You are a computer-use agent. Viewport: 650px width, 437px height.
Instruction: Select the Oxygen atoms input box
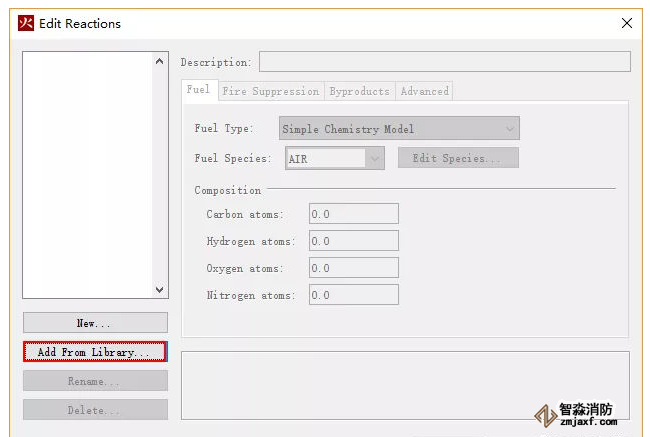[354, 268]
